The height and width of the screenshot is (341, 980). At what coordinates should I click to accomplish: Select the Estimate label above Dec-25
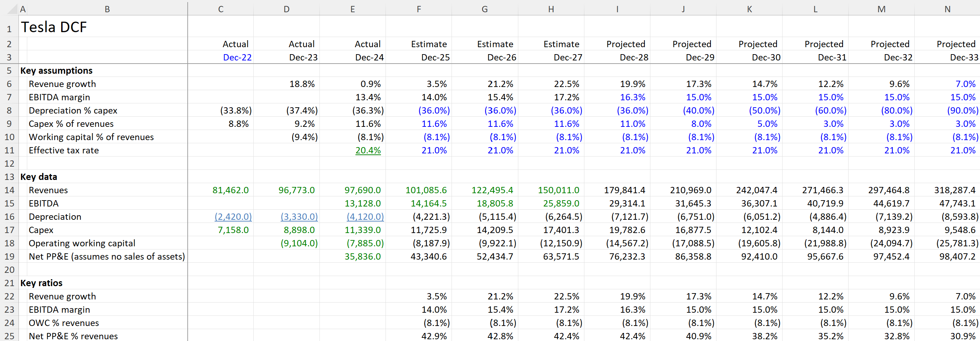click(x=429, y=44)
